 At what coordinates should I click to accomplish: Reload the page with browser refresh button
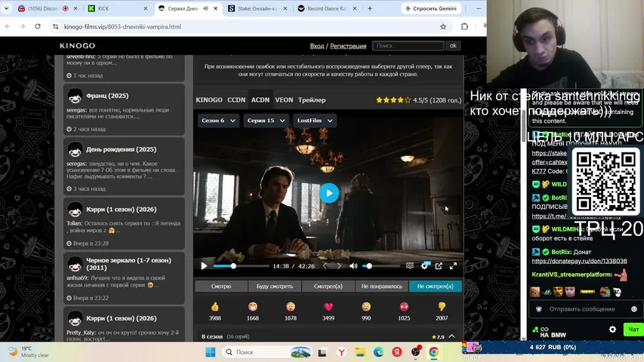point(38,26)
